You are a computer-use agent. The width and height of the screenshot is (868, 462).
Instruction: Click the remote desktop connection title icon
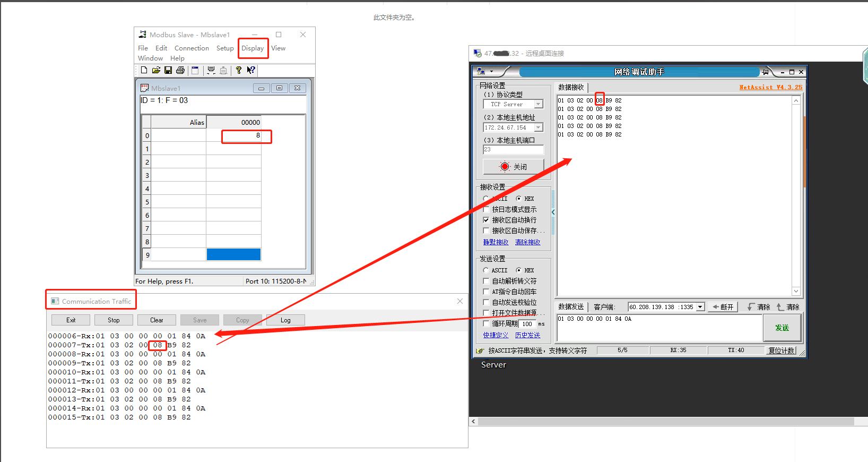(478, 53)
